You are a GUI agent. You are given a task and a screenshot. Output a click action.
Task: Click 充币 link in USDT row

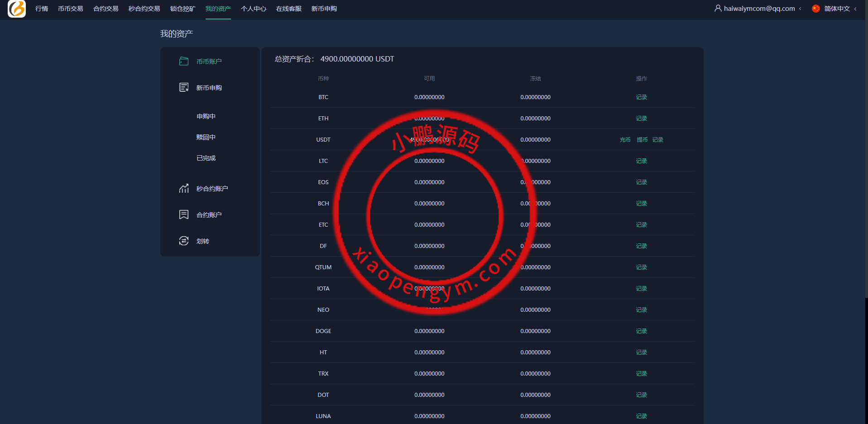click(625, 140)
